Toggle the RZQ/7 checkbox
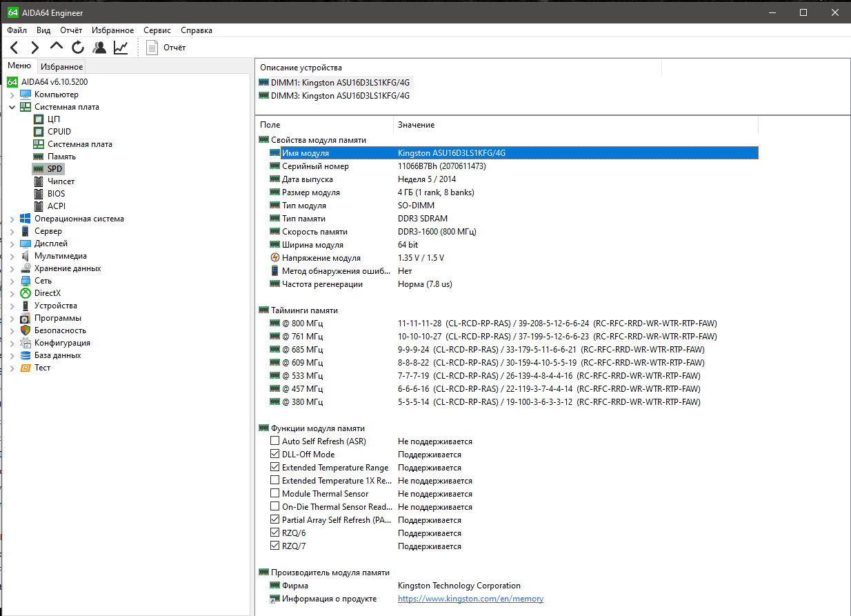This screenshot has width=851, height=616. pyautogui.click(x=275, y=546)
